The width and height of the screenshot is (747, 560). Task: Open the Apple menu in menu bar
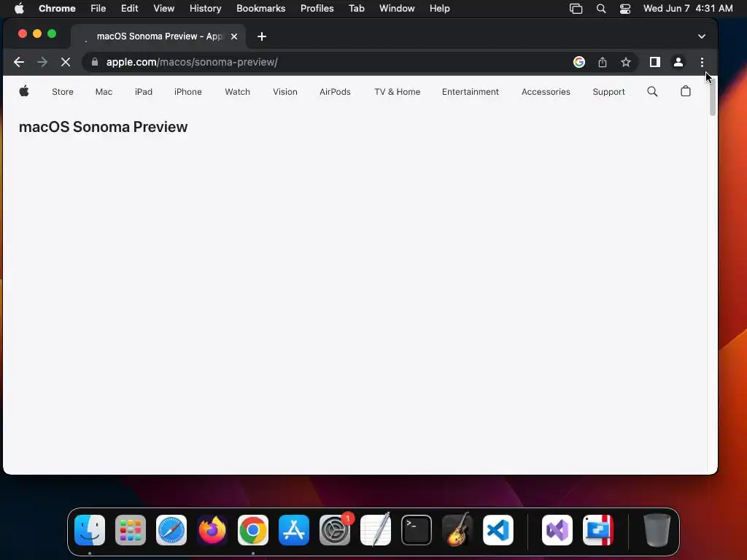coord(19,8)
